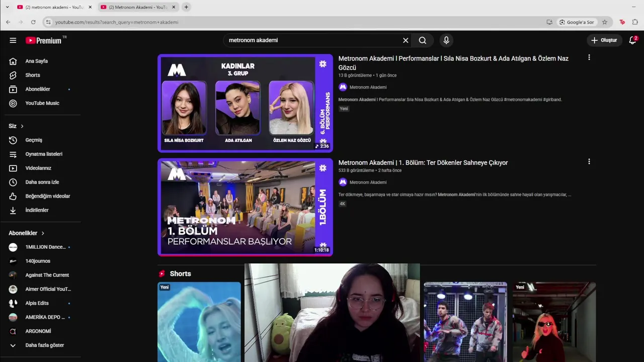Screen dimensions: 644x362
Task: Click the address bar URL
Action: pyautogui.click(x=117, y=22)
